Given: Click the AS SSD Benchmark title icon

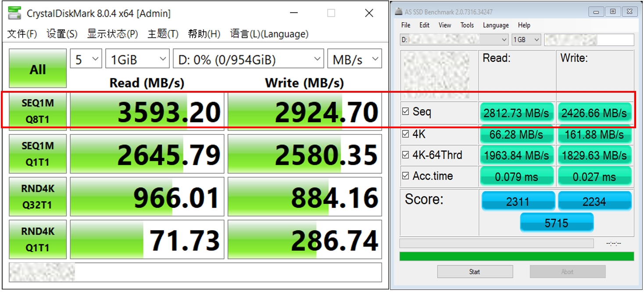Looking at the screenshot, I should (x=397, y=12).
